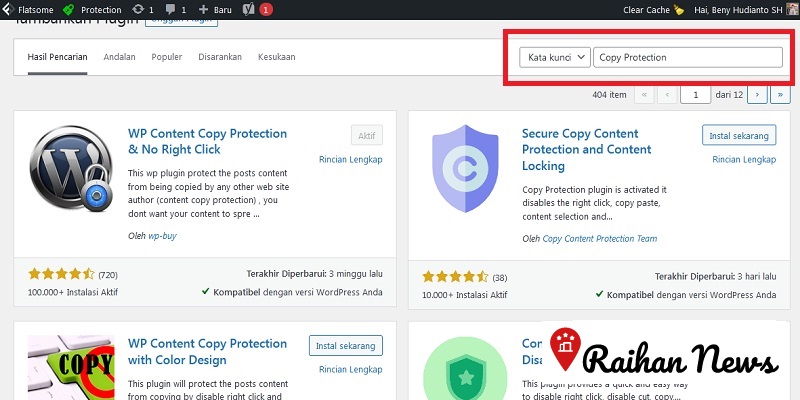Go to last page of results
Viewport: 800px width, 400px height.
780,94
